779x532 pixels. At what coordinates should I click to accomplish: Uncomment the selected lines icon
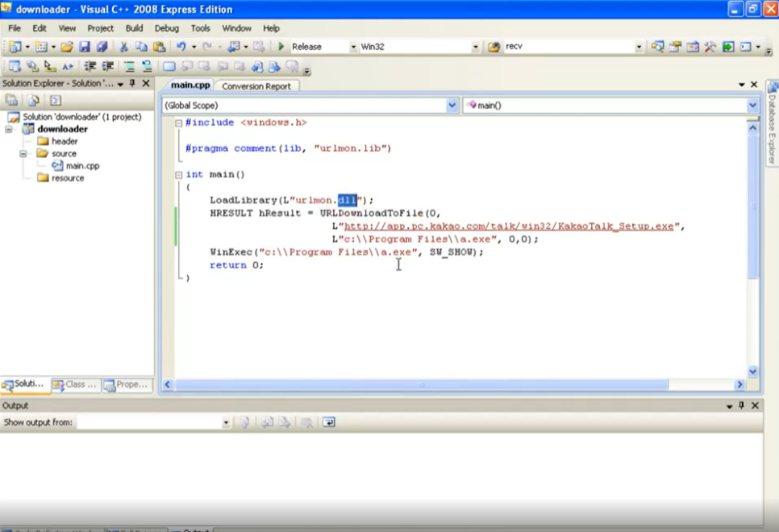coord(147,66)
